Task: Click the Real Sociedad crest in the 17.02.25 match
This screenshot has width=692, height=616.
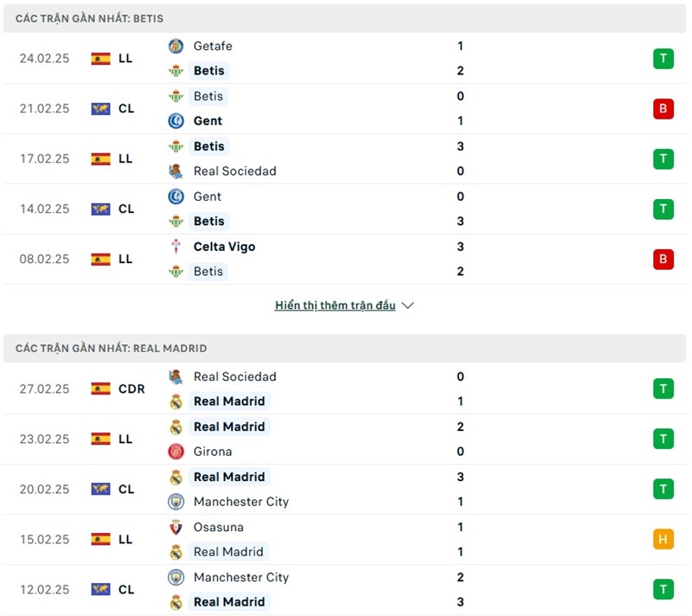Action: [176, 170]
